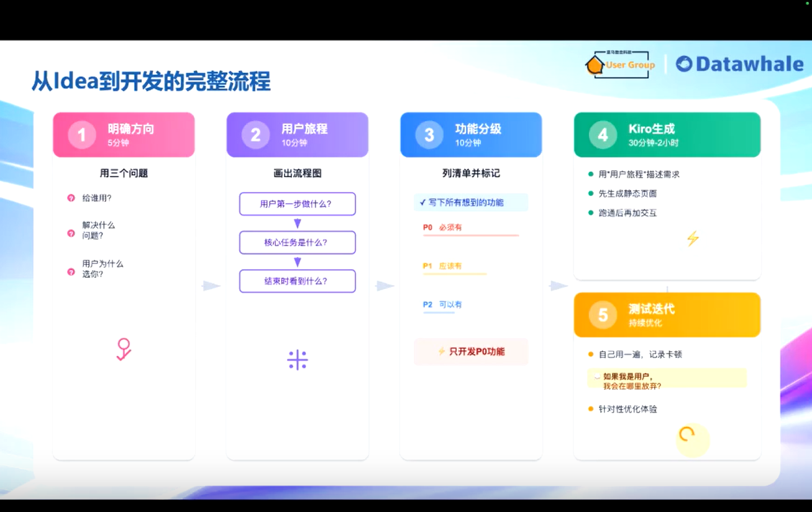Click the 结束时看到什么? box
This screenshot has width=812, height=512.
tap(298, 281)
